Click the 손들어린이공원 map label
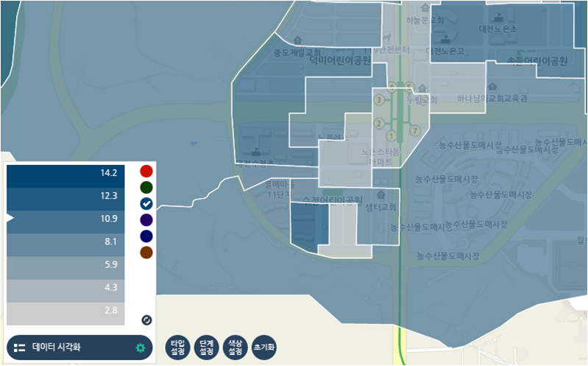The image size is (588, 366). (x=537, y=61)
